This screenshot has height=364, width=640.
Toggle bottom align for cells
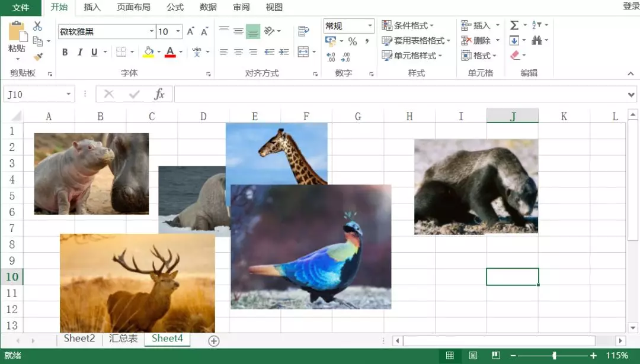click(x=253, y=31)
